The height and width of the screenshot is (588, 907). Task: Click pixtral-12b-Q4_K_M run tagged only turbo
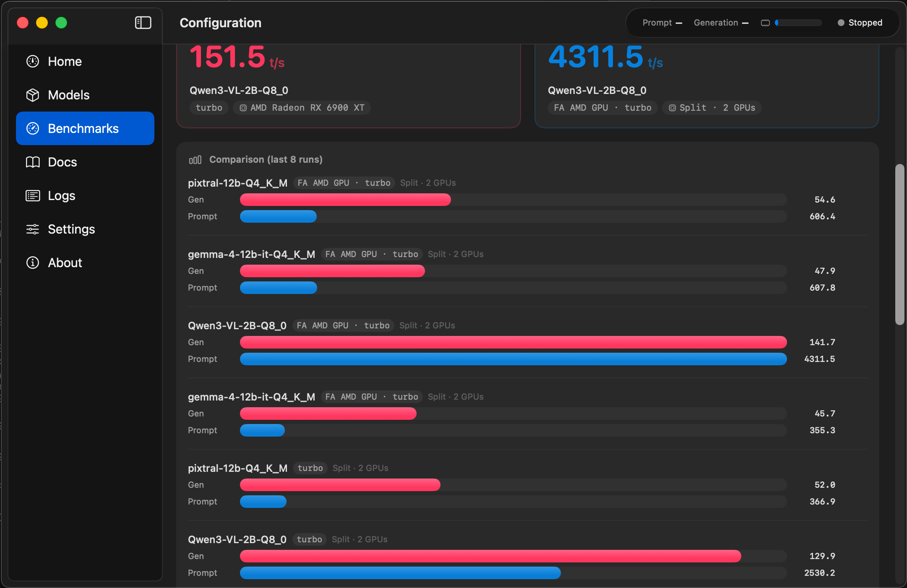[x=237, y=468]
